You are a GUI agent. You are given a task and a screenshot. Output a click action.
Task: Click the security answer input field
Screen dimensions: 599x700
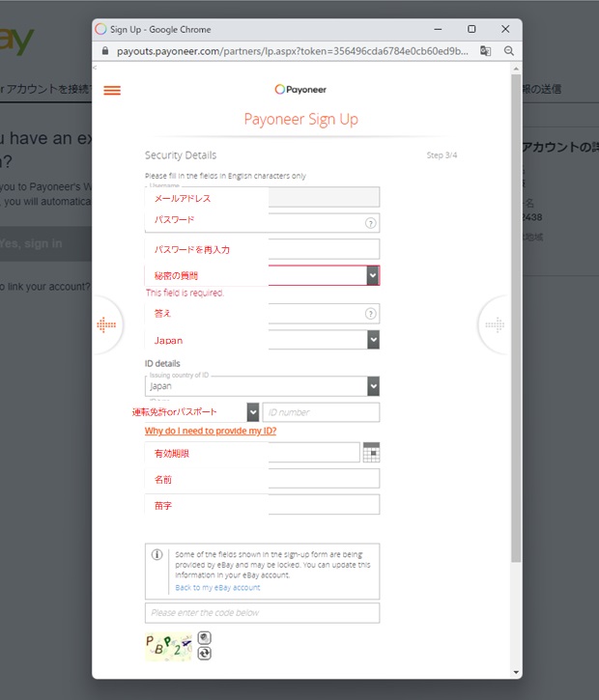point(262,314)
